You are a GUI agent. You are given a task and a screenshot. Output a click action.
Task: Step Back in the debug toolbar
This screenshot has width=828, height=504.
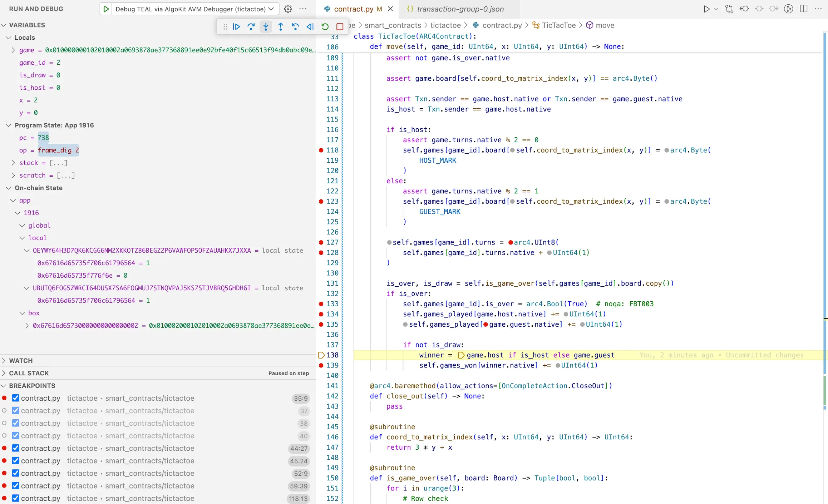(295, 27)
